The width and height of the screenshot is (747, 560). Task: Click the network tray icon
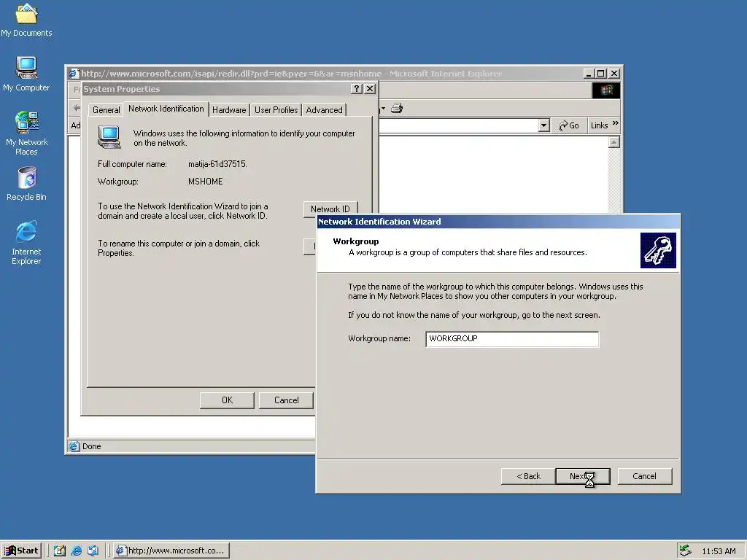pyautogui.click(x=685, y=551)
